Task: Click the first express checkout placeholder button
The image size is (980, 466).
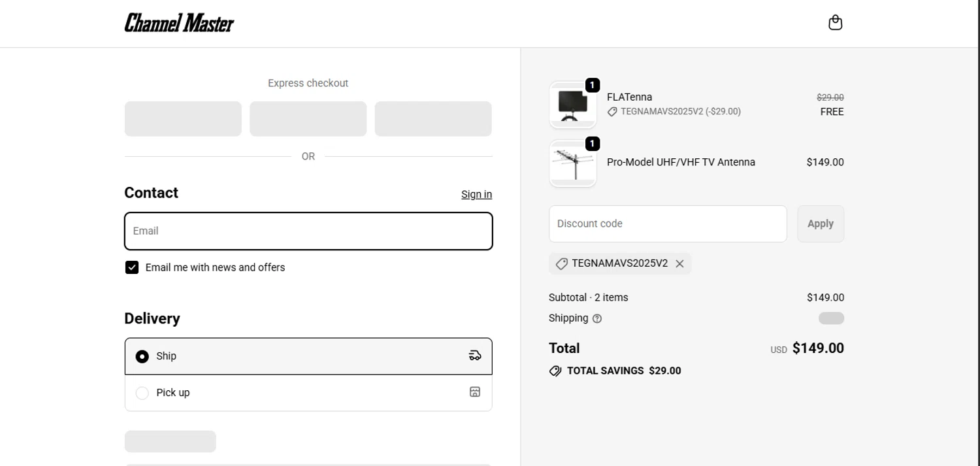Action: [x=183, y=119]
